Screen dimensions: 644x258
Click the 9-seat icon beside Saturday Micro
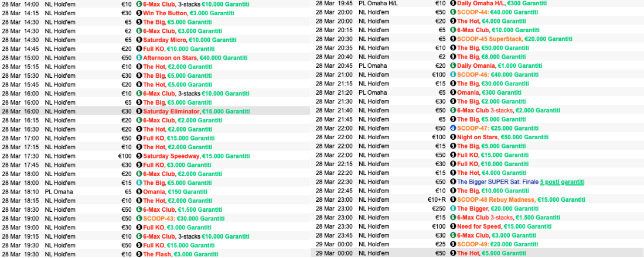(139, 40)
